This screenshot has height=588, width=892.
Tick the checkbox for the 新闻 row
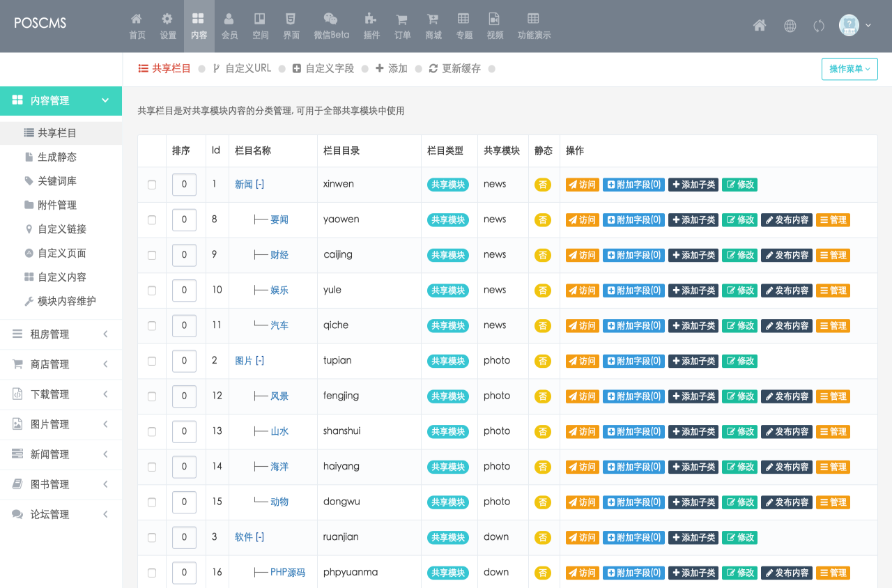(x=152, y=185)
